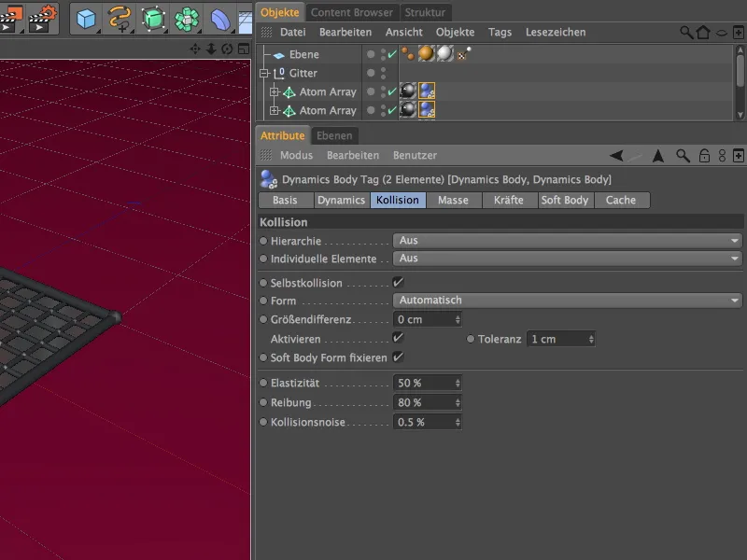Open the Basis tab of the tag
The height and width of the screenshot is (560, 747).
pos(285,201)
